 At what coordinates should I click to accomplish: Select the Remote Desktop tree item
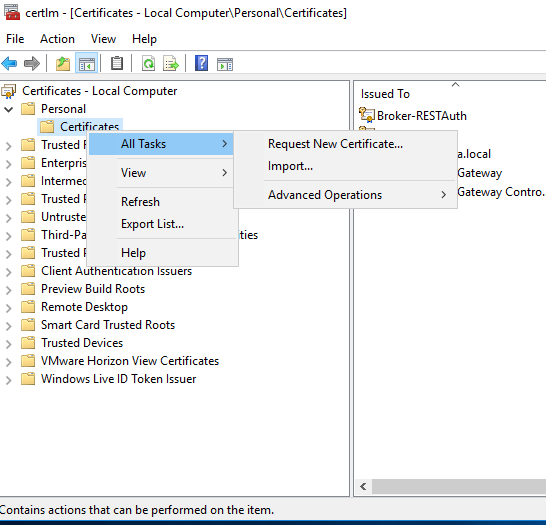tap(84, 307)
